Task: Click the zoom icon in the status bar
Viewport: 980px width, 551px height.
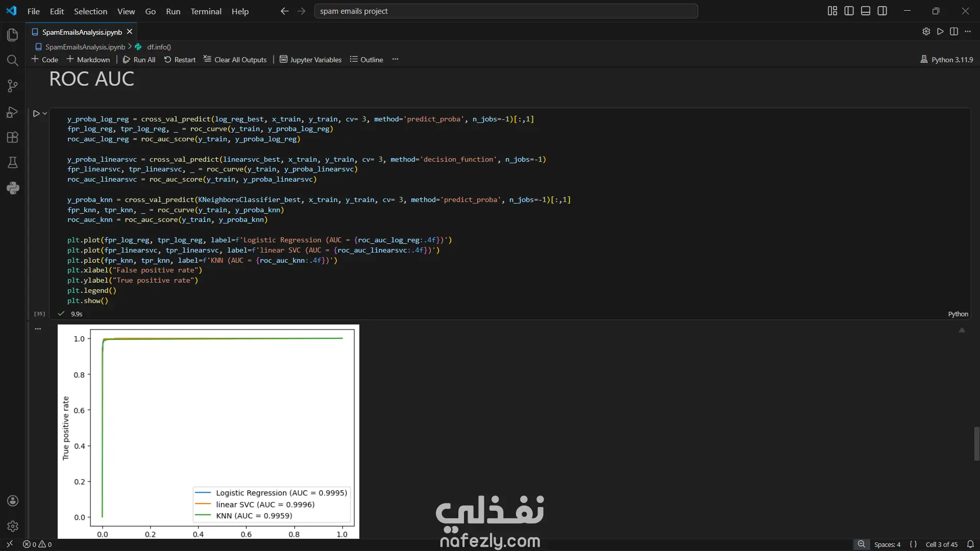Action: point(861,544)
